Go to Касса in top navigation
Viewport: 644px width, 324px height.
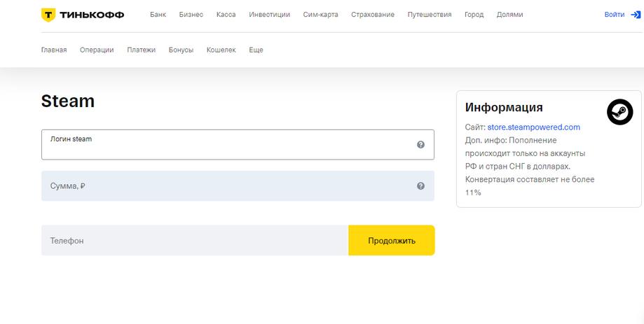click(x=226, y=15)
